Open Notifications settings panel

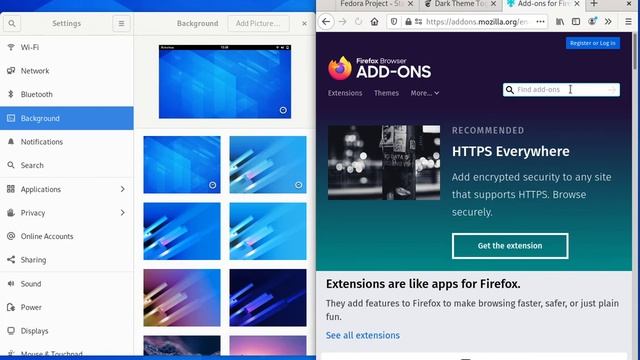tap(67, 142)
